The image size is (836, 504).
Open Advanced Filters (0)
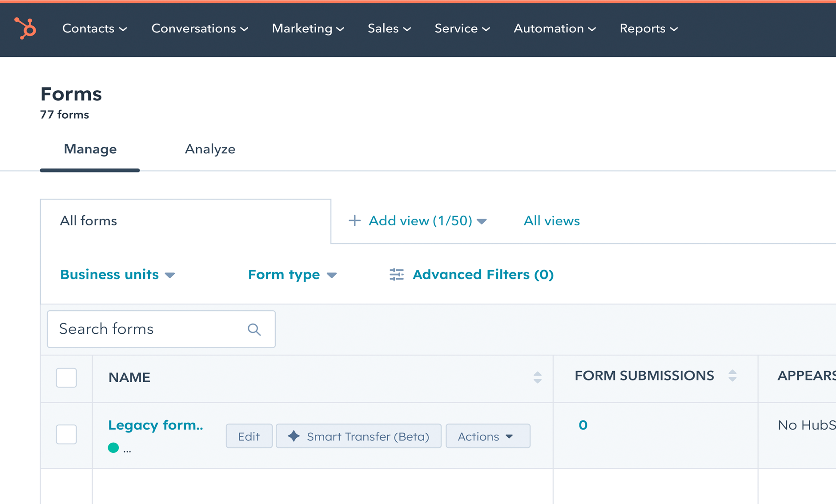[x=471, y=275]
